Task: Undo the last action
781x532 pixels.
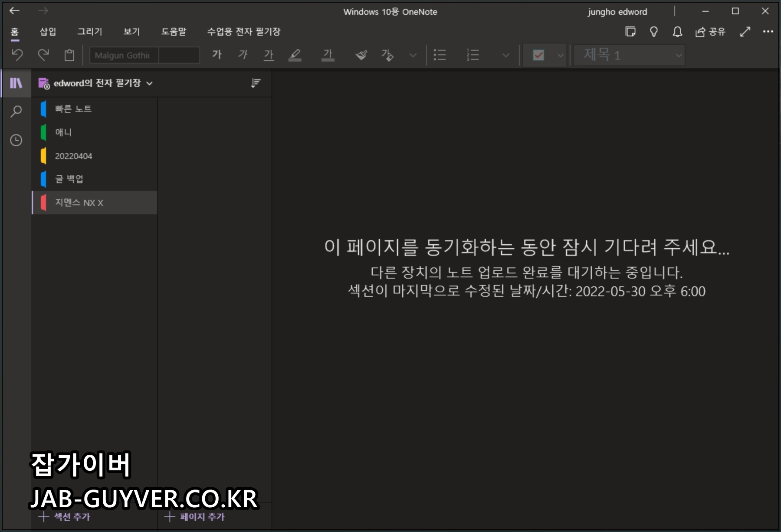Action: (17, 55)
